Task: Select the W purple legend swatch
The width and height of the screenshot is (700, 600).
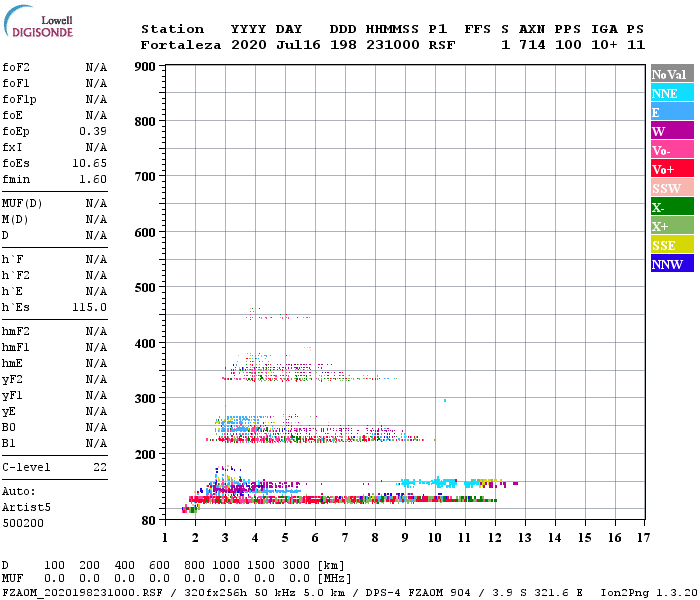Action: click(x=672, y=131)
